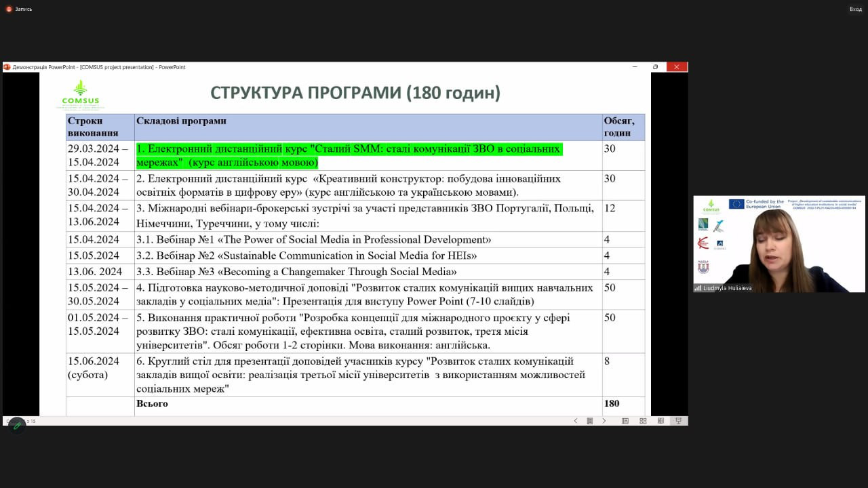Click the "Всього" total label
The width and height of the screenshot is (868, 488).
(x=152, y=403)
